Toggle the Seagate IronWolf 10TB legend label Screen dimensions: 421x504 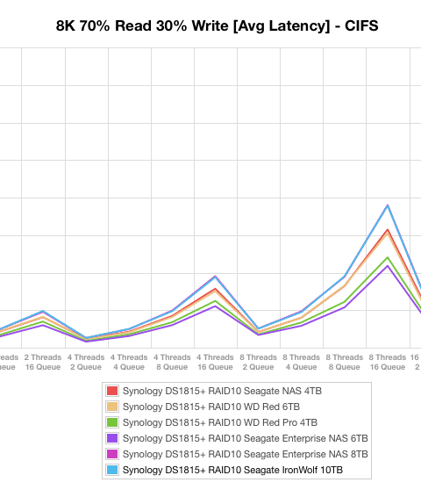(232, 470)
